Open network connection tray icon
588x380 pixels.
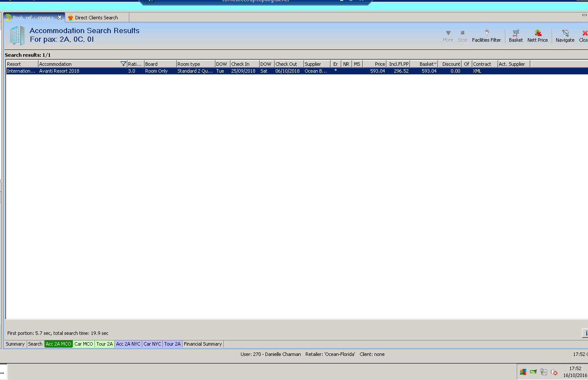[544, 372]
